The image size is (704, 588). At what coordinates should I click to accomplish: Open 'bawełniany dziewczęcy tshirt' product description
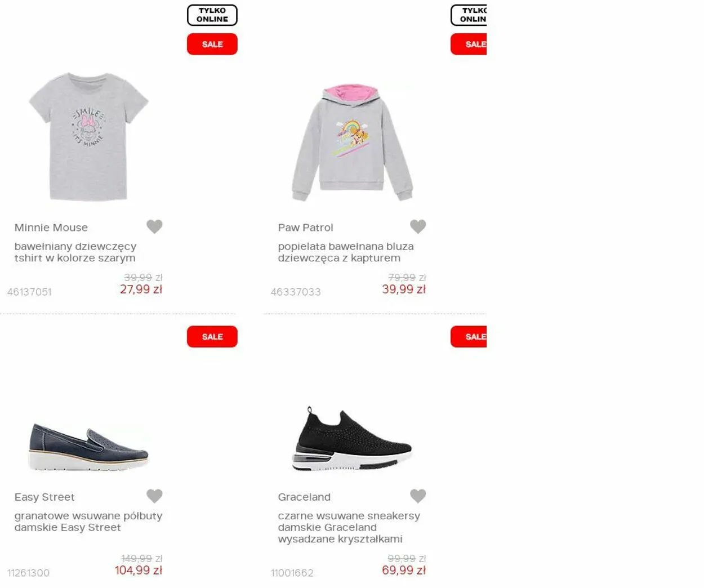pos(75,252)
